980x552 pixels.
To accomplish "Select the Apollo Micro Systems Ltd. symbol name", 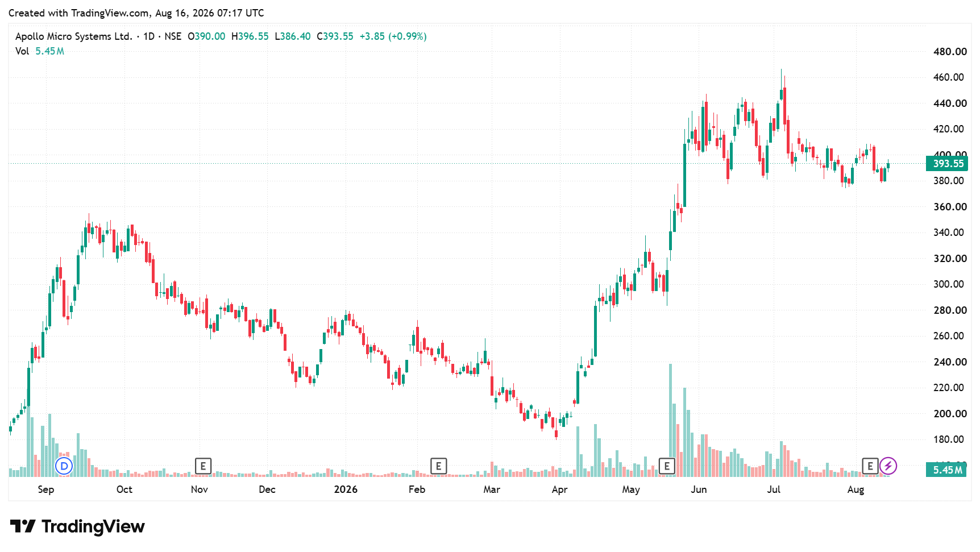I will click(x=74, y=36).
